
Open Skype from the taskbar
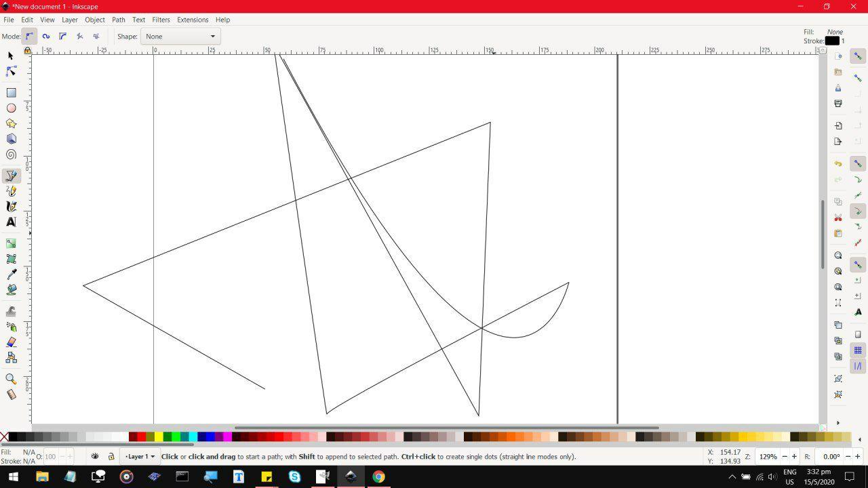294,476
